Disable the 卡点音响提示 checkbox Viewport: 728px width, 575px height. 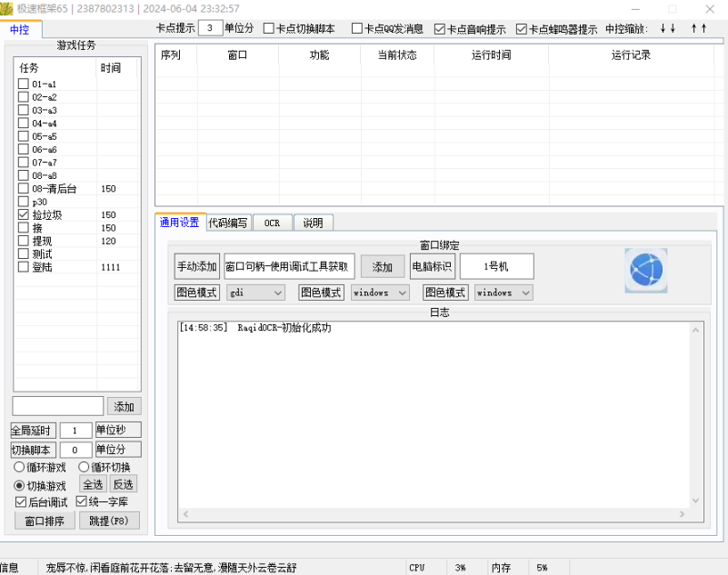(439, 27)
